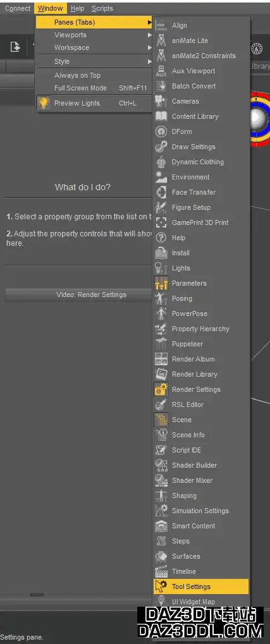Viewport: 270px width, 644px height.
Task: Expand the Viewports submenu
Action: click(94, 35)
